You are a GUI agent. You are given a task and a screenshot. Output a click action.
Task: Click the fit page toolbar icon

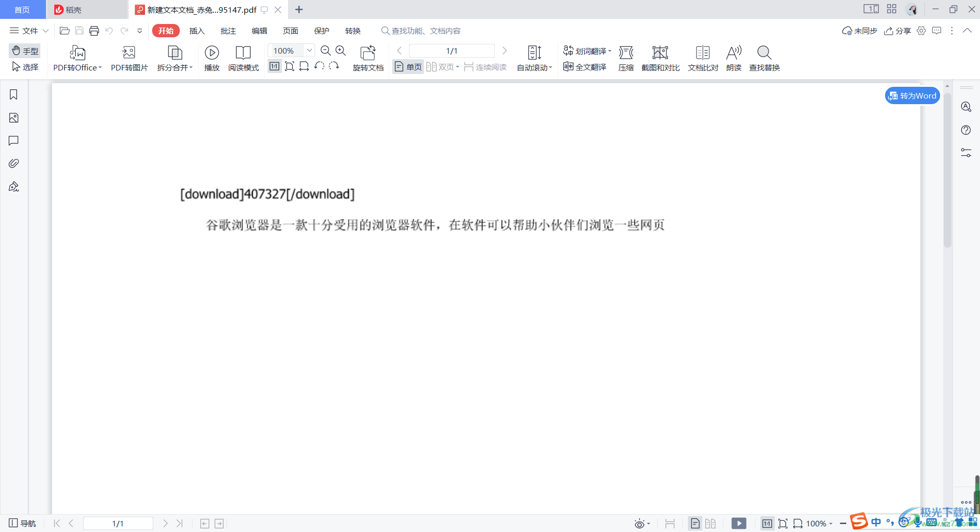coord(290,66)
